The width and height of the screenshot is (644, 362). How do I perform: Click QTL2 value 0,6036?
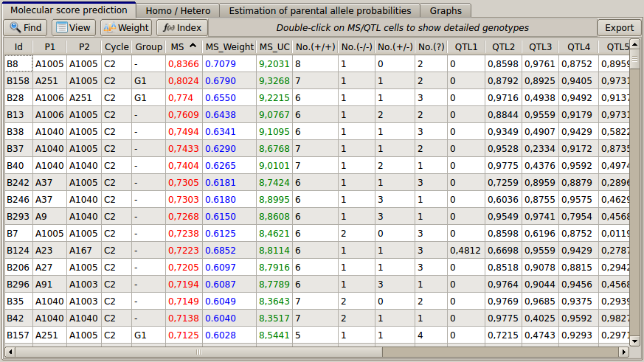503,200
